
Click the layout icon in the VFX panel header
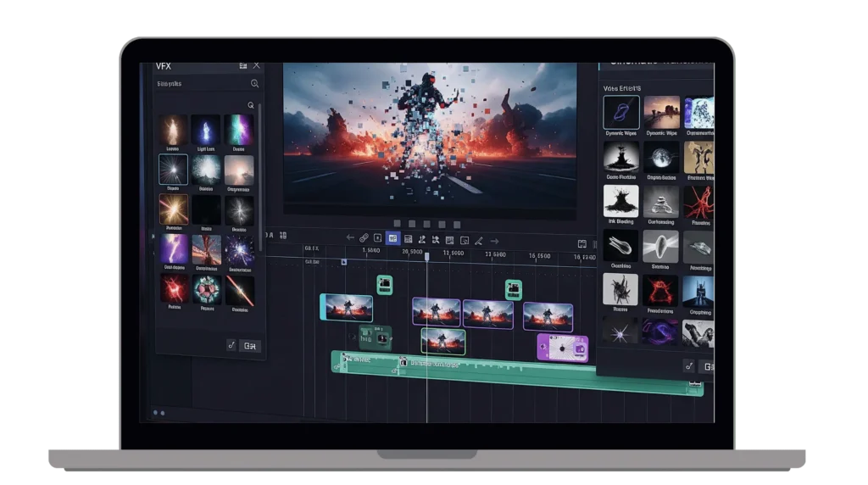pos(243,65)
